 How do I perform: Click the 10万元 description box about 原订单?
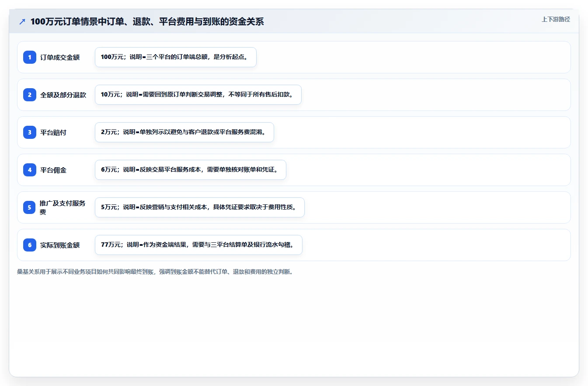198,95
